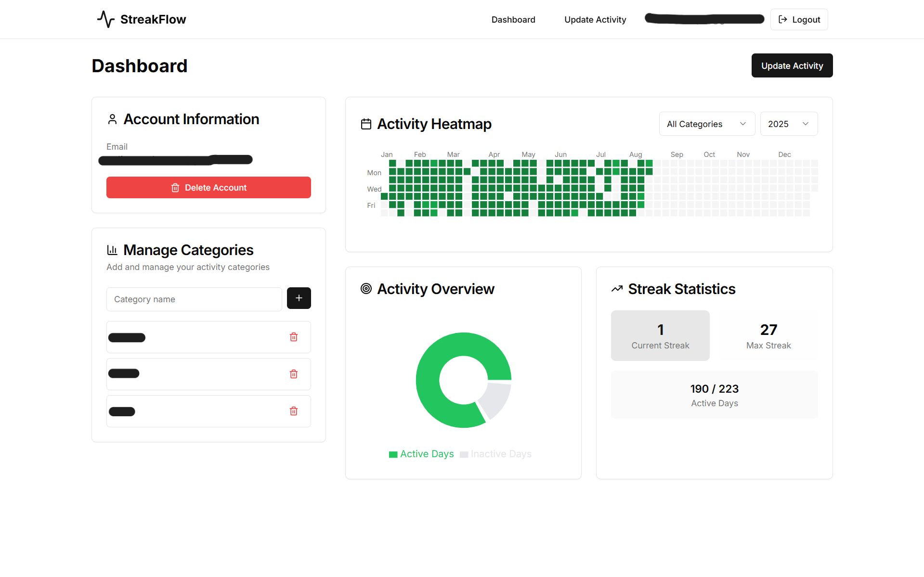Open the 2025 year dropdown
The image size is (924, 577).
(x=789, y=124)
